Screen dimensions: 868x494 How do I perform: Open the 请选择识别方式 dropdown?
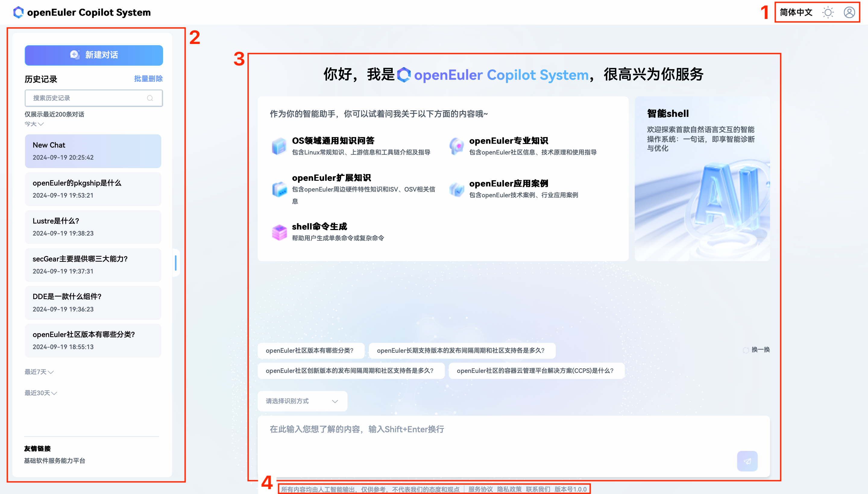click(302, 401)
